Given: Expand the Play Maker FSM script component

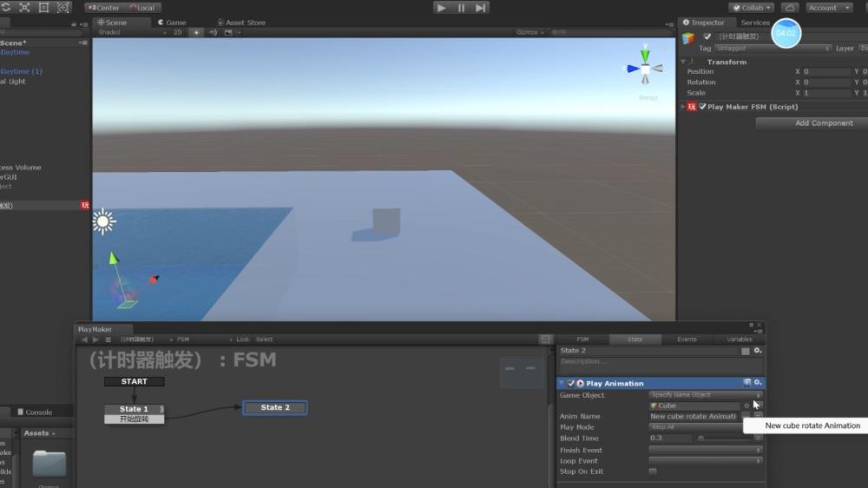Looking at the screenshot, I should coord(683,106).
